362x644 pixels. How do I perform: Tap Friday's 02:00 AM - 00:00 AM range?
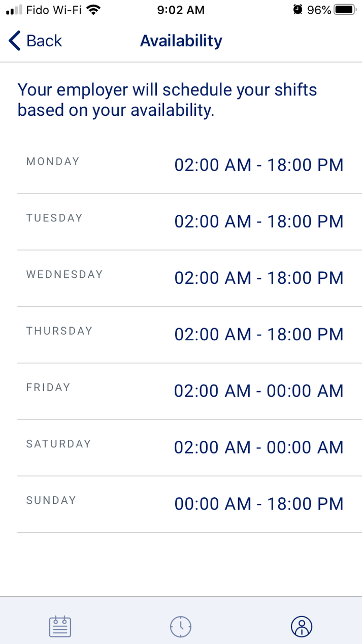[x=258, y=391]
